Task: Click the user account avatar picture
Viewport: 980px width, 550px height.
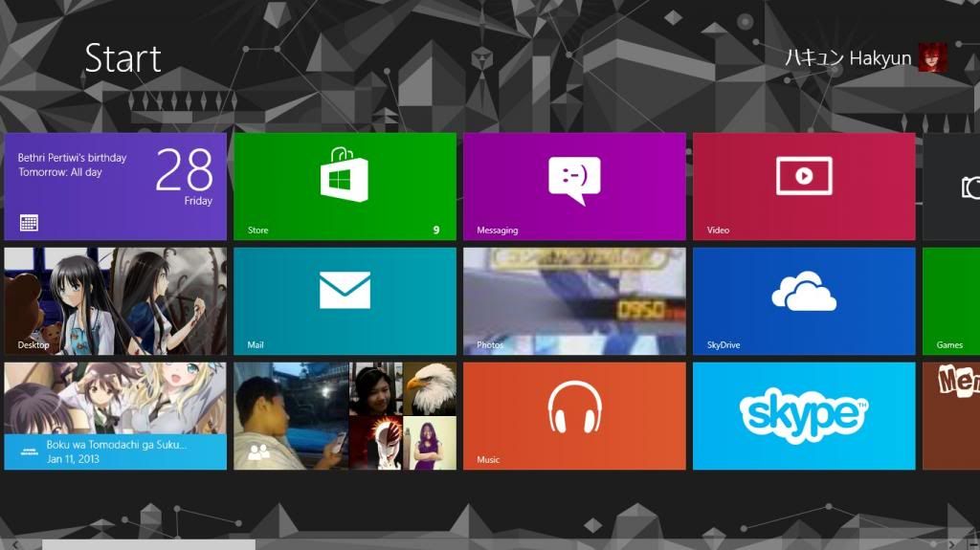Action: pyautogui.click(x=932, y=57)
